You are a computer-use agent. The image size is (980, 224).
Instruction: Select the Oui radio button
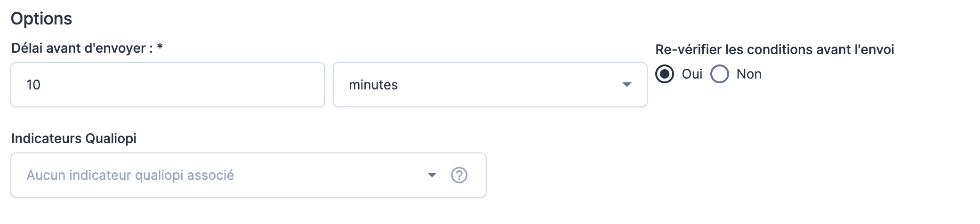(665, 74)
